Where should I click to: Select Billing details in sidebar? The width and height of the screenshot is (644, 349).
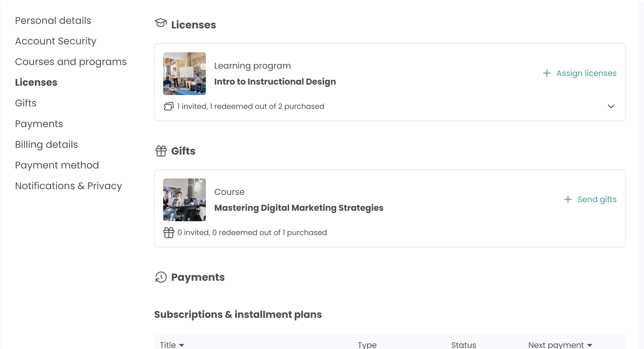point(46,145)
